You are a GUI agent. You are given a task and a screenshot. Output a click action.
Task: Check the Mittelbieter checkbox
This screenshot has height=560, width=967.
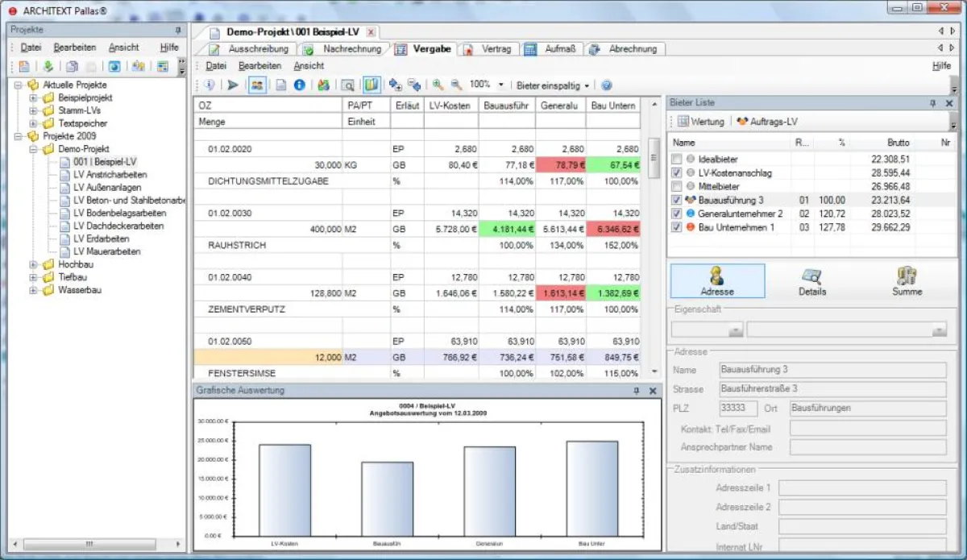click(676, 186)
